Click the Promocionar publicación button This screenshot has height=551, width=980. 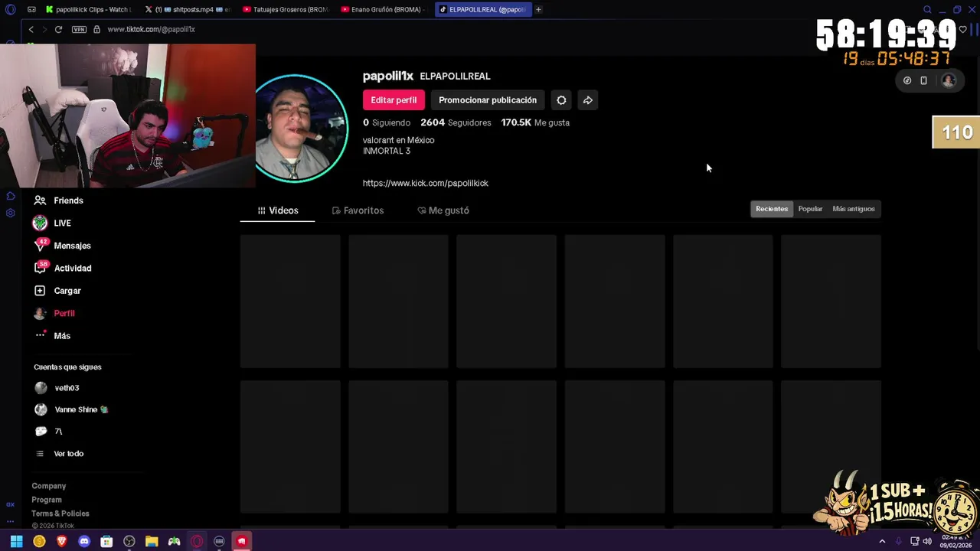(x=488, y=100)
